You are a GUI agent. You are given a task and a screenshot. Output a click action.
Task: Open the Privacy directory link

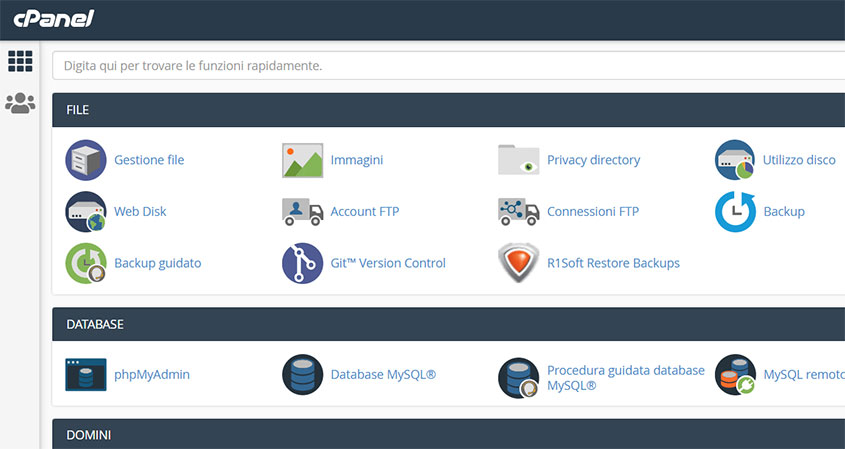coord(593,160)
